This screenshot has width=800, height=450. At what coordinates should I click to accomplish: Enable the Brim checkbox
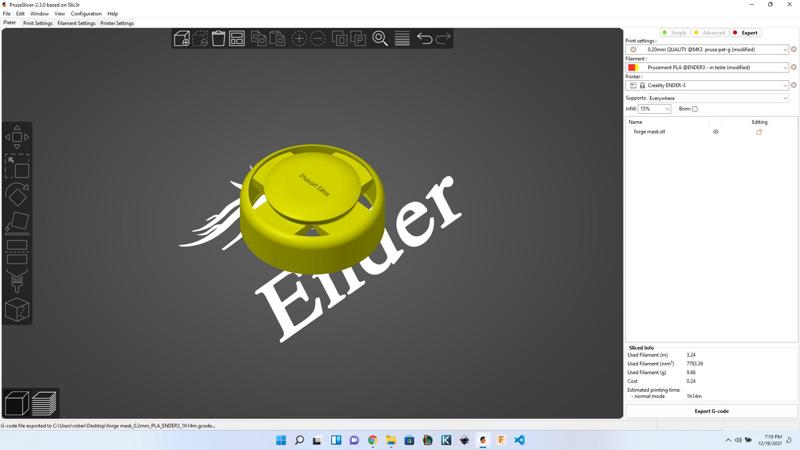[695, 109]
